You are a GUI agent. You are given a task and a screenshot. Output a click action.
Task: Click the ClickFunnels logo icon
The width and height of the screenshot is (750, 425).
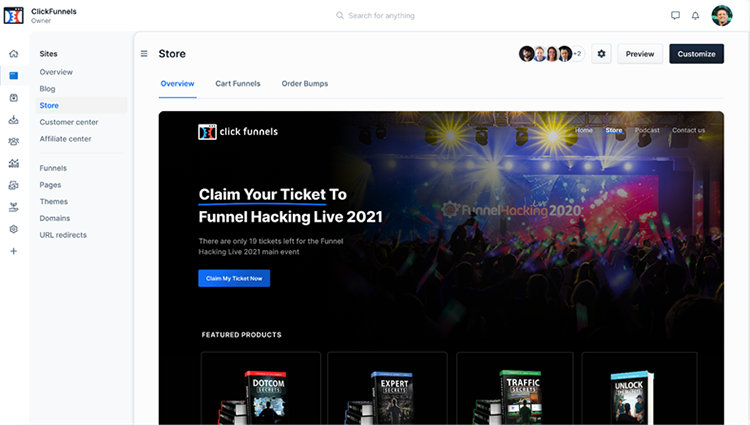[x=13, y=15]
